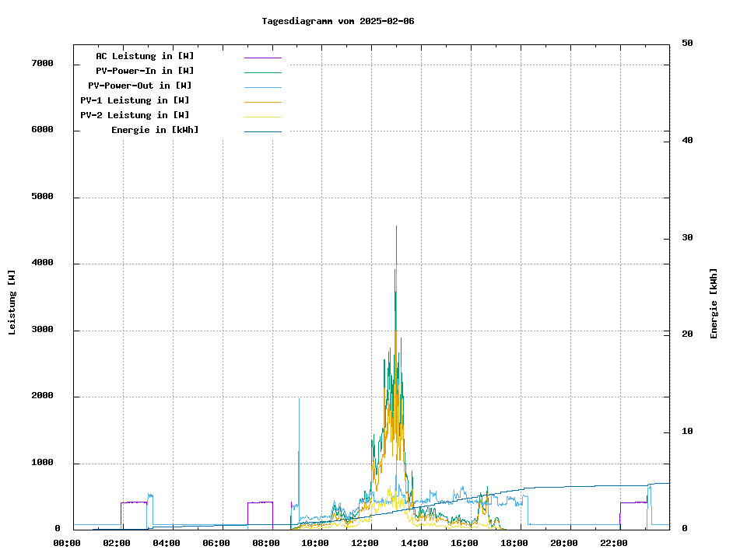Click the chart title Tagesdiagramm vom 2025-02-06
Screen dimensions: 747x560
click(x=338, y=21)
